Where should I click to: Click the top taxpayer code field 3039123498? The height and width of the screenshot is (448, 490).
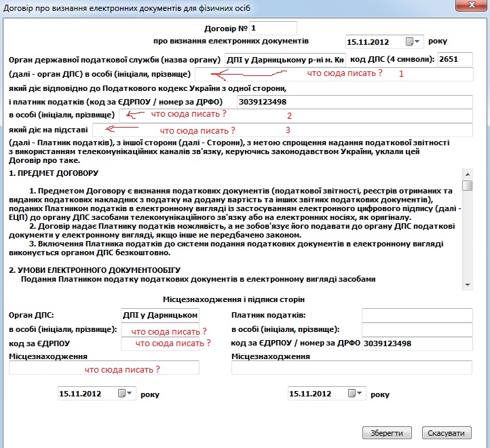(354, 101)
